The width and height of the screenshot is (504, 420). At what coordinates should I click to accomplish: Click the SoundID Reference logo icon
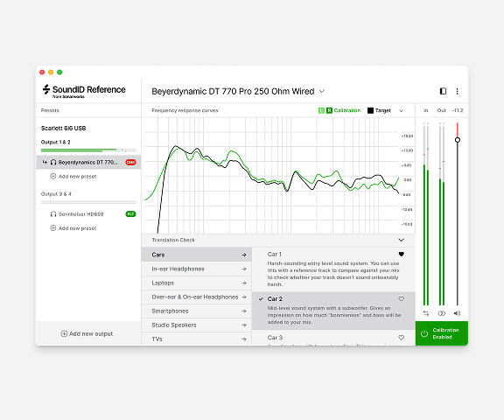pos(46,89)
